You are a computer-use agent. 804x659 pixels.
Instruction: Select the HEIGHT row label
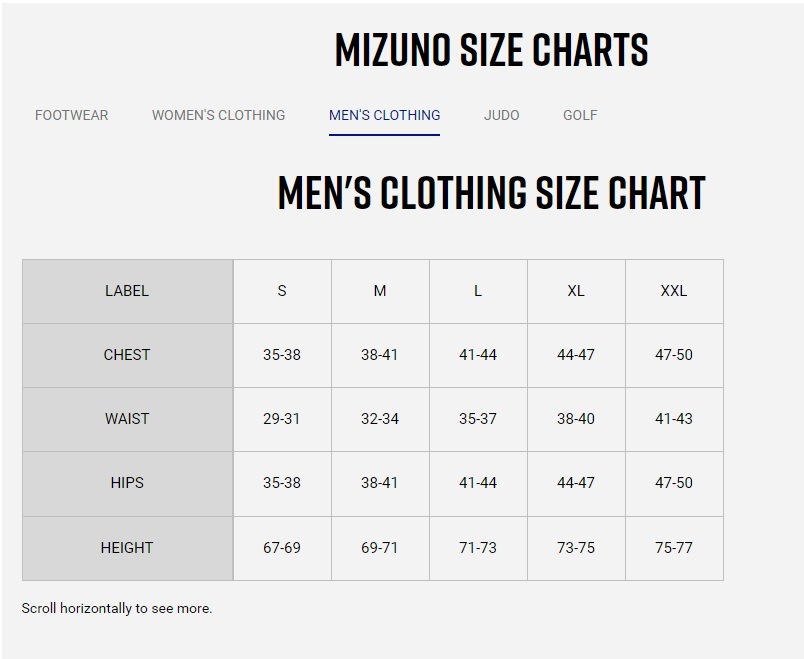127,547
